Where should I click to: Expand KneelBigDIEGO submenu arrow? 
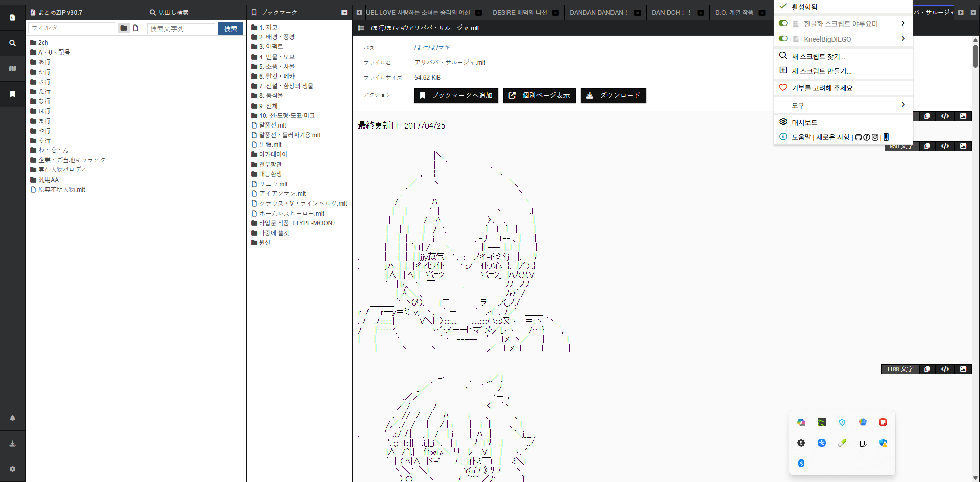903,39
